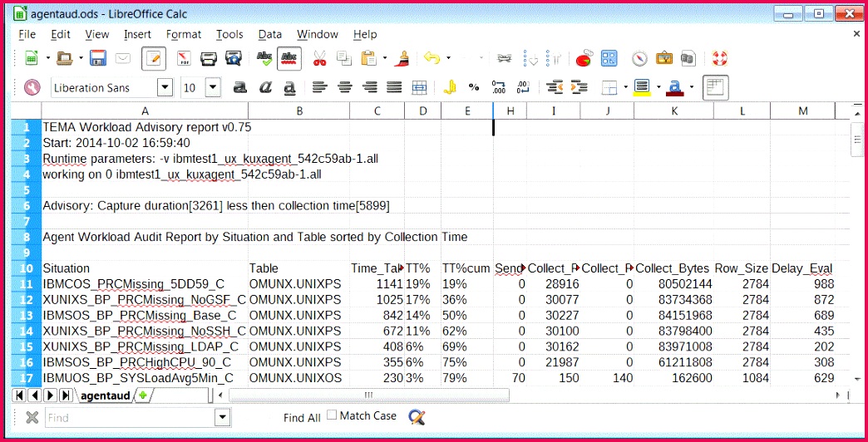
Task: Open font size dropdown list
Action: pyautogui.click(x=213, y=87)
